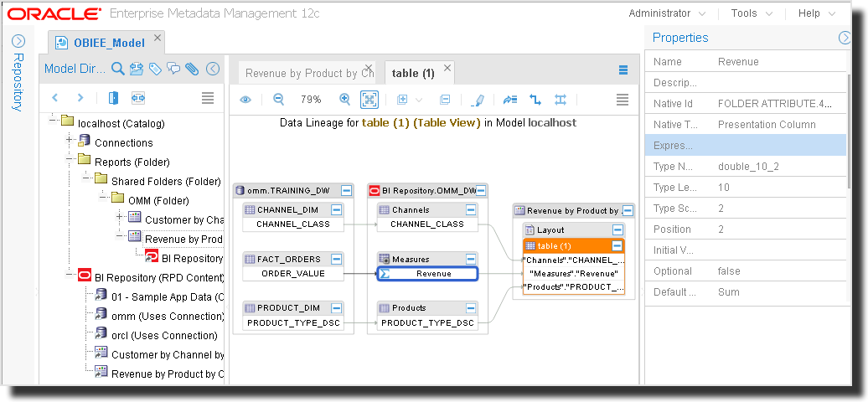Select orcl (Uses Connection) item
Image resolution: width=868 pixels, height=402 pixels.
point(164,336)
